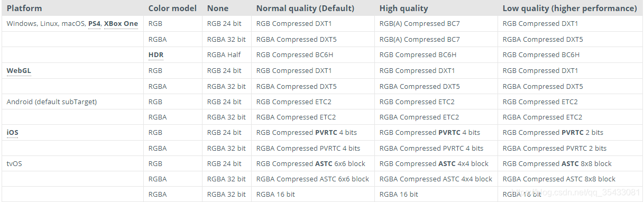644x202 pixels.
Task: Click 'RGBA 16 bit' under High quality
Action: [x=399, y=195]
